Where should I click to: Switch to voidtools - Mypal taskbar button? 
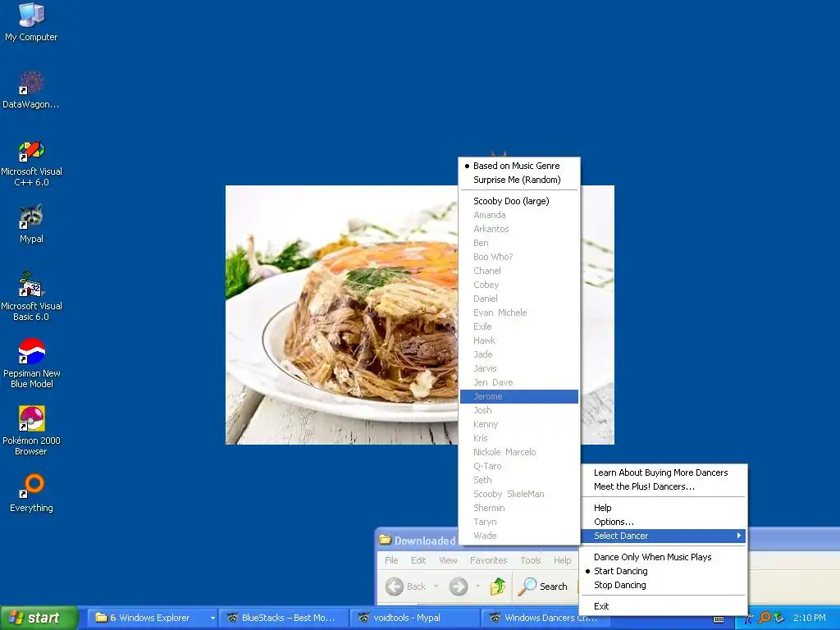(414, 619)
